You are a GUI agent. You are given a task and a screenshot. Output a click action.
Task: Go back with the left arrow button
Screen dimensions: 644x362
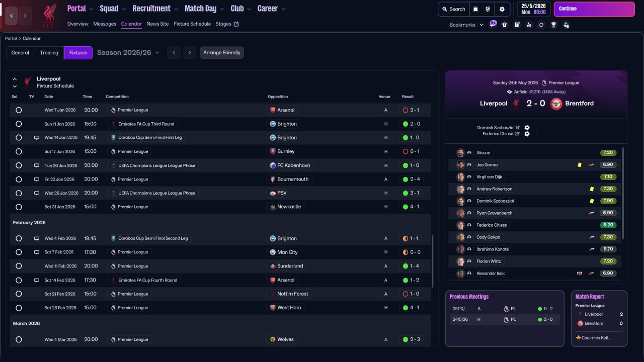[x=12, y=16]
